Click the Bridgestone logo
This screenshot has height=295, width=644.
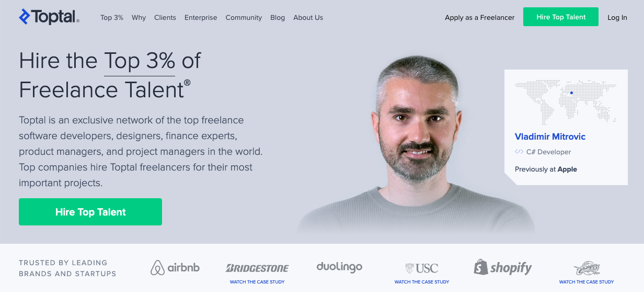coord(257,268)
